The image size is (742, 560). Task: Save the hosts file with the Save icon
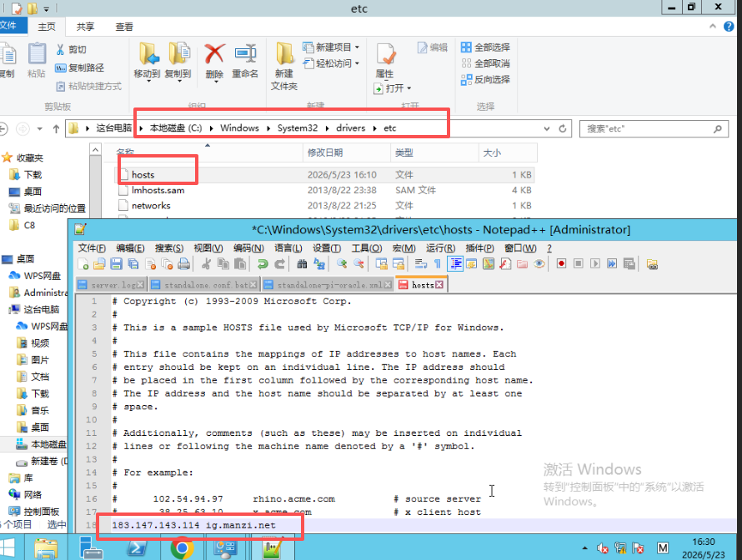point(116,264)
